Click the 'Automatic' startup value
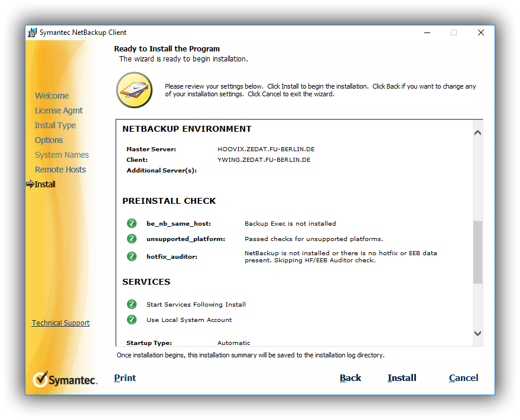This screenshot has height=420, width=520. click(x=233, y=343)
